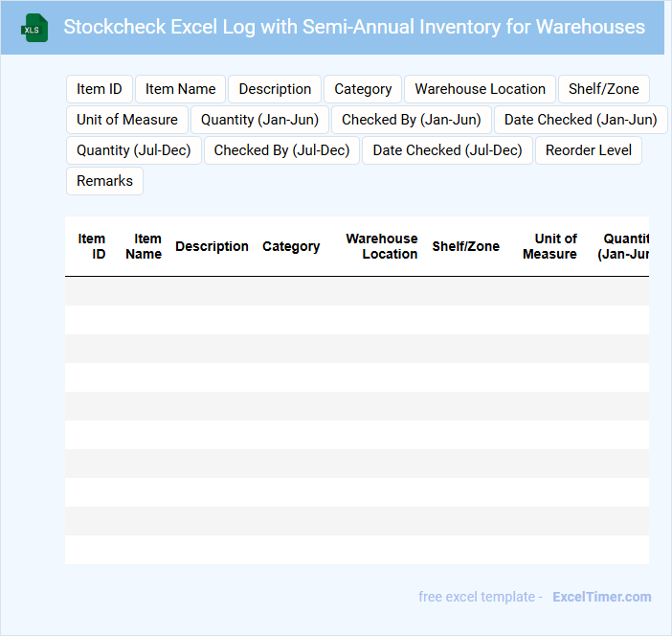Click the Quantity (Jan-Jun) tag

coord(259,120)
